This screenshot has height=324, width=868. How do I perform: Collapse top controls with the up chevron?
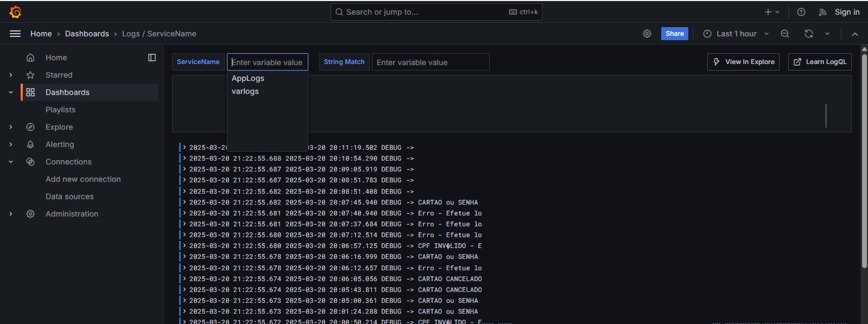855,34
